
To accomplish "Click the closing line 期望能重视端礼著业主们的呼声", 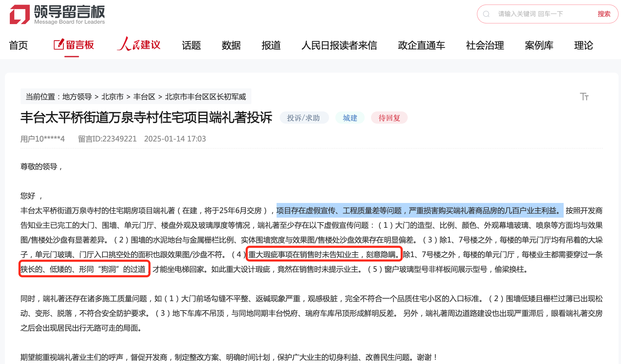I will click(x=229, y=357).
